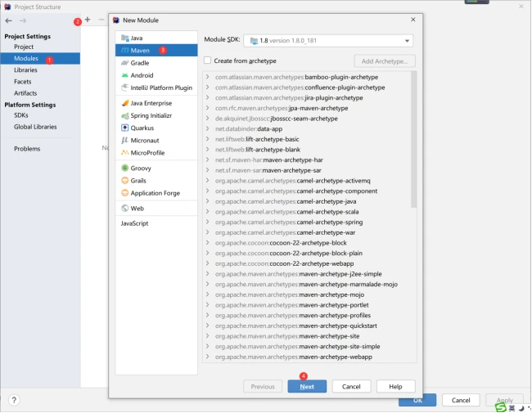Select the Web globe icon

point(125,209)
